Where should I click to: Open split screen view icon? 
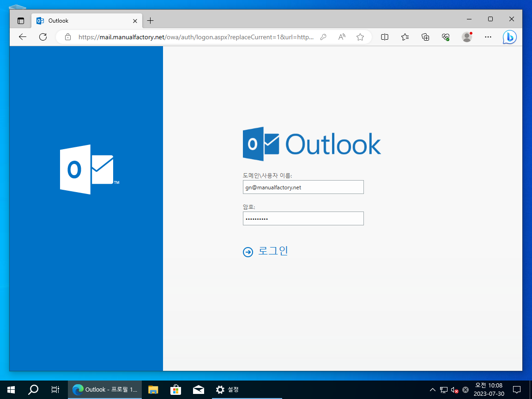click(385, 37)
